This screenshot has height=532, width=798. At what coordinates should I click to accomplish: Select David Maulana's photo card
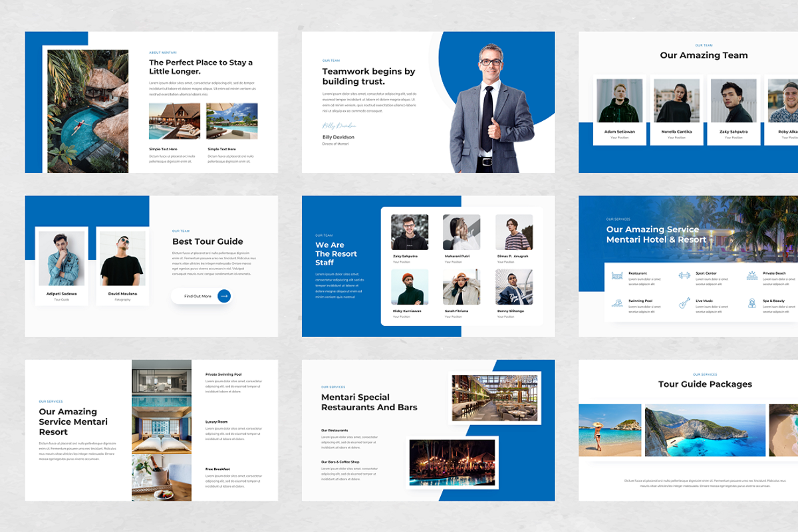tap(122, 266)
